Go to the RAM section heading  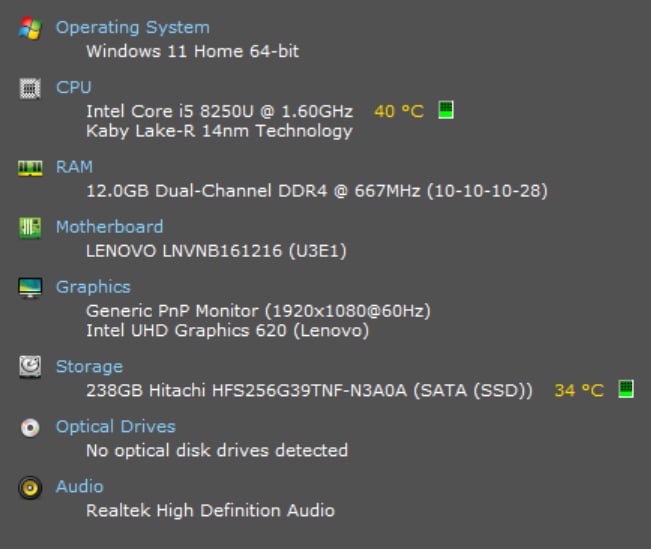[74, 167]
